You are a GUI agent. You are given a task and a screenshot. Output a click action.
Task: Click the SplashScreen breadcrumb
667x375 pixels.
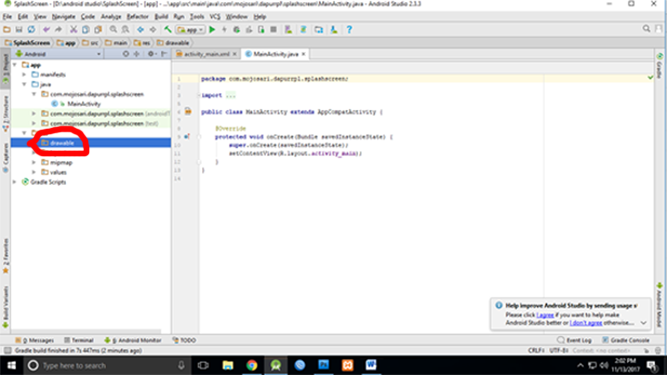(x=27, y=43)
